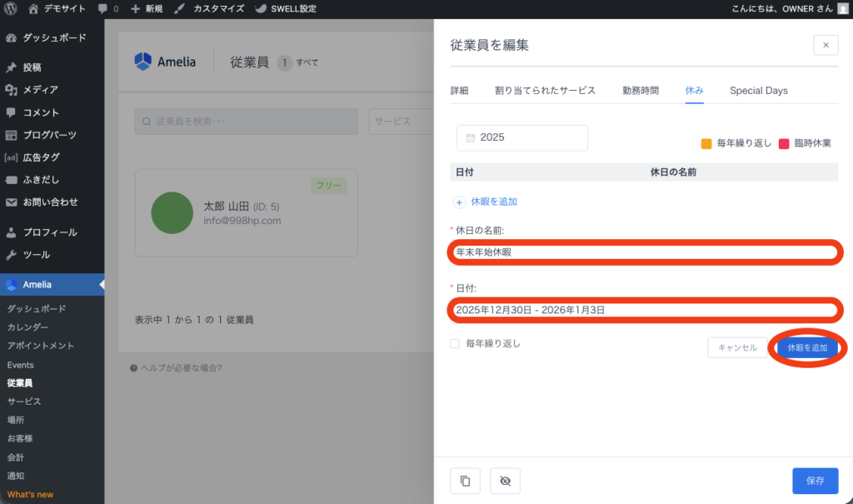Click the duplicate employee copy icon
Viewport: 853px width, 504px height.
pos(465,481)
